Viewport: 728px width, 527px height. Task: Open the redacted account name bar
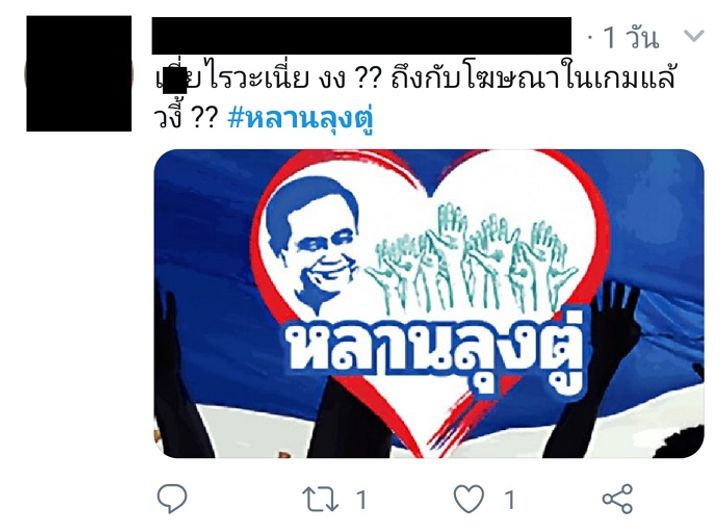pos(361,36)
